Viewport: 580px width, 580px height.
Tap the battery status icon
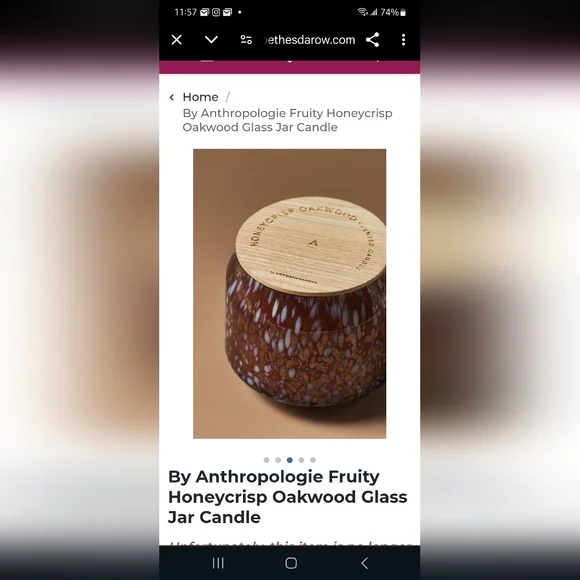403,13
